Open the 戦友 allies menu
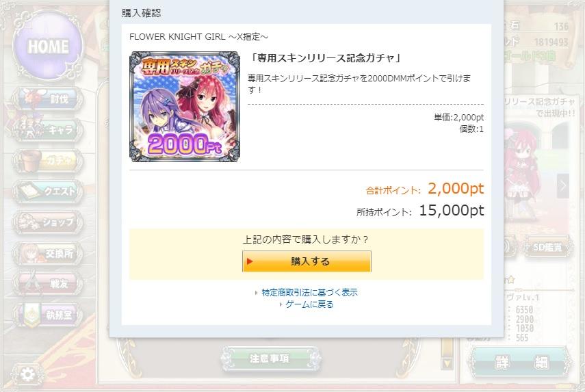The width and height of the screenshot is (585, 392). click(48, 284)
